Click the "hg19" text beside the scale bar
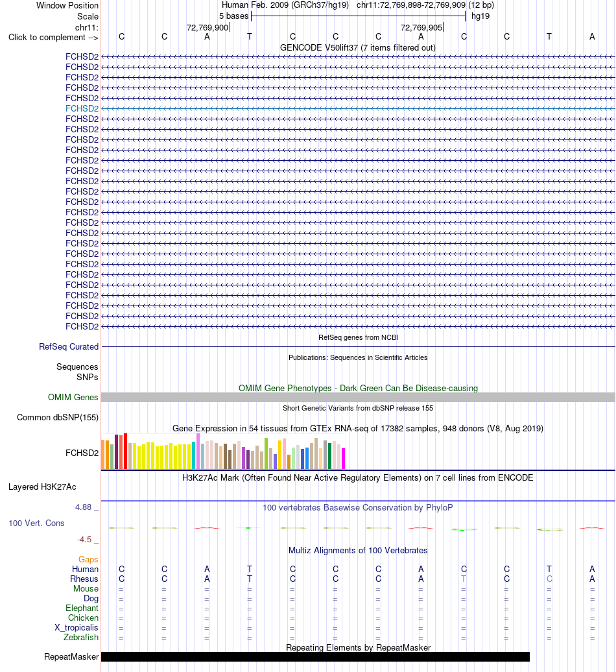The width and height of the screenshot is (616, 672). pyautogui.click(x=480, y=16)
